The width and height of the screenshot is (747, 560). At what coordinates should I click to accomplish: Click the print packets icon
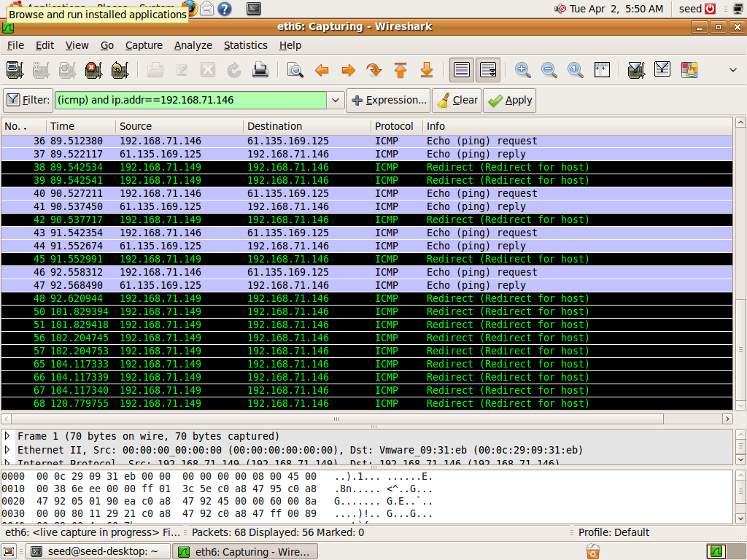[x=260, y=70]
